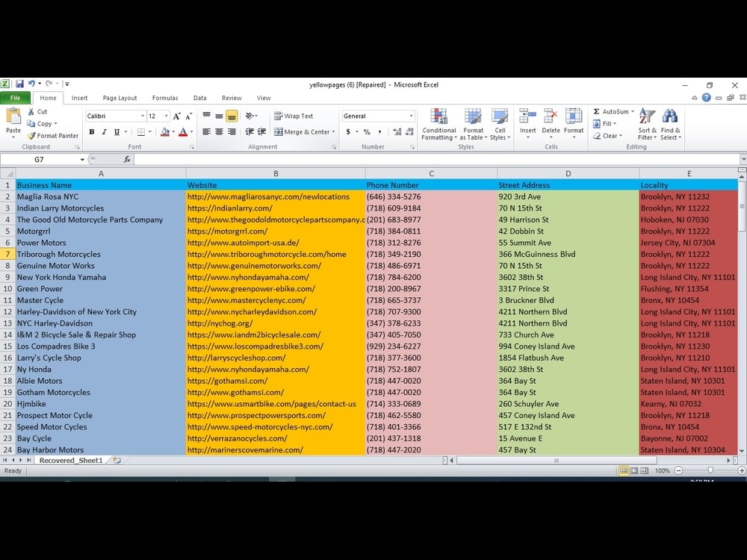The height and width of the screenshot is (560, 747).
Task: Toggle Middle Align vertical alignment
Action: [x=219, y=116]
